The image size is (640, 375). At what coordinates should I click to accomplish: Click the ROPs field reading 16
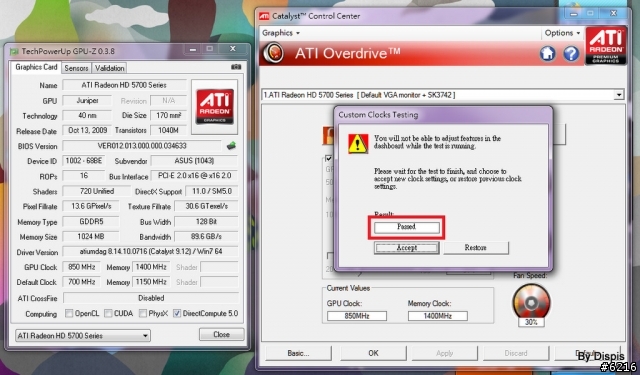(x=84, y=176)
